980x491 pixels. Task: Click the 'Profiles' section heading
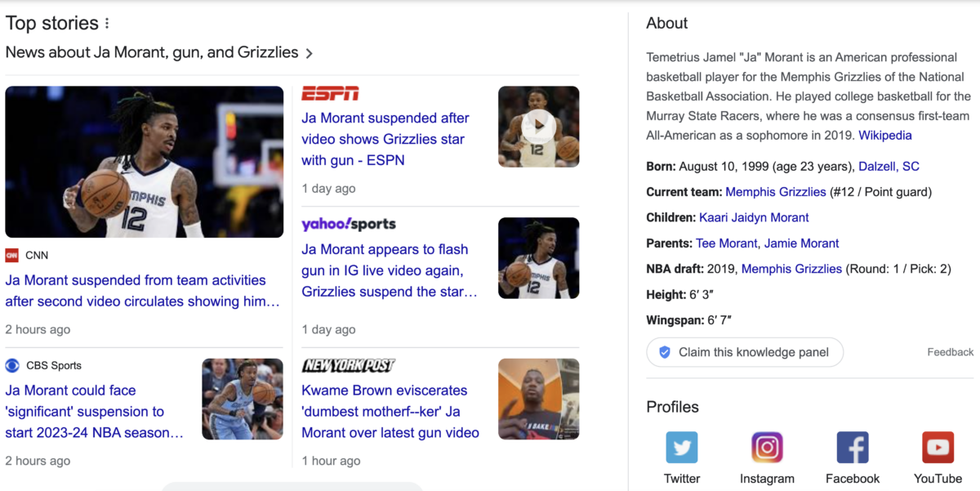click(x=673, y=407)
